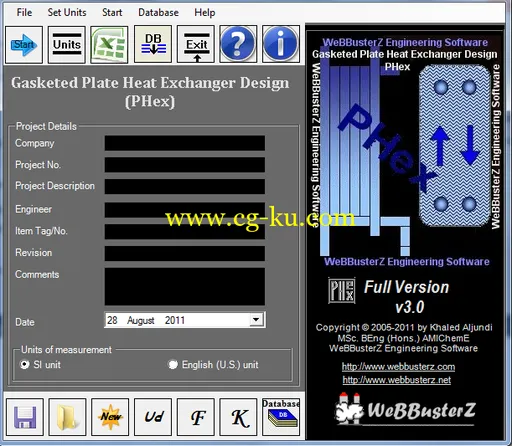Click the PHEx logo icon beside Full Version
512x446 pixels.
[342, 290]
